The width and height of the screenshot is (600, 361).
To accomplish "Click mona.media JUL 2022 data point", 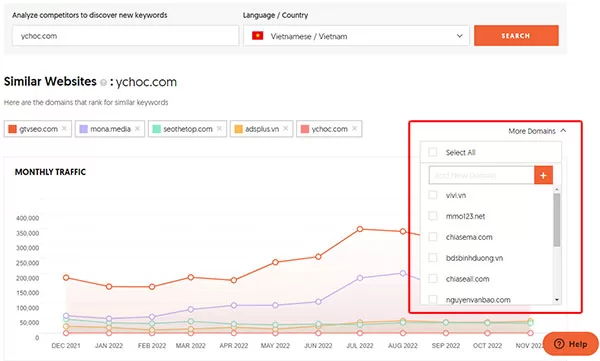I will pos(360,278).
